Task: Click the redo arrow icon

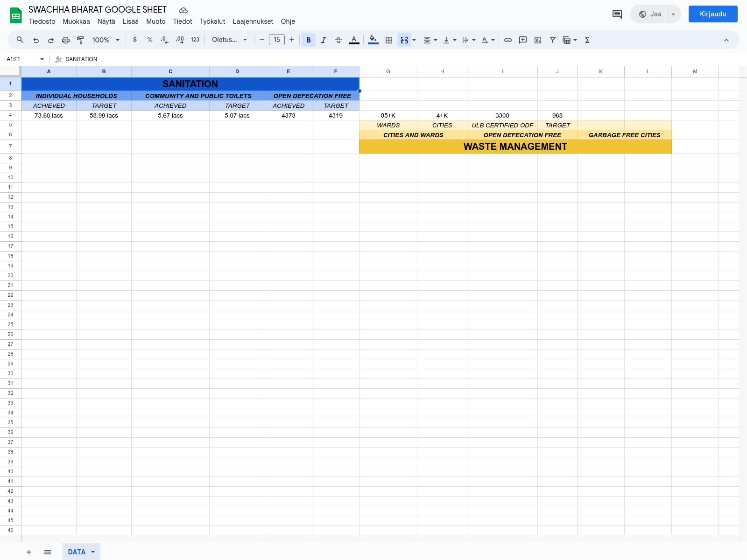Action: [x=51, y=40]
